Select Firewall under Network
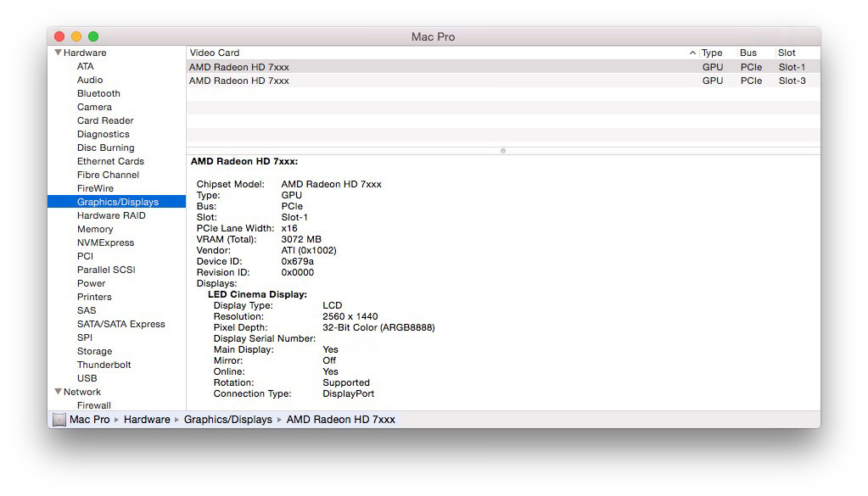Screen dimensions: 868x496 (94, 404)
